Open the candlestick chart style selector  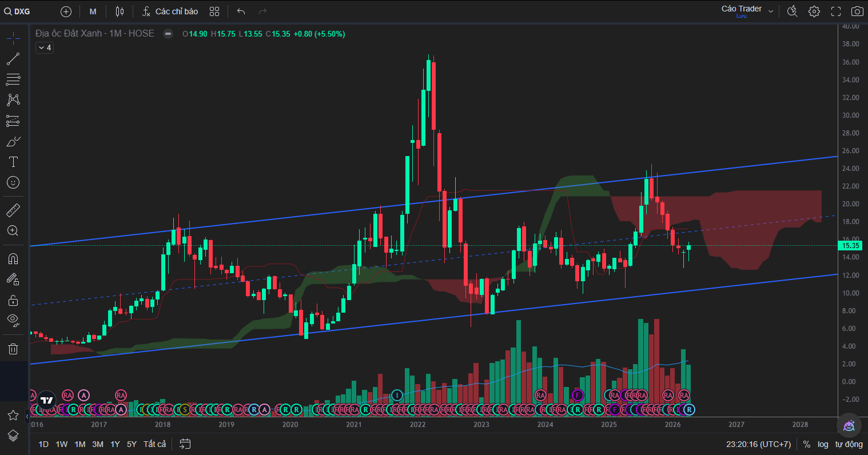pos(120,11)
